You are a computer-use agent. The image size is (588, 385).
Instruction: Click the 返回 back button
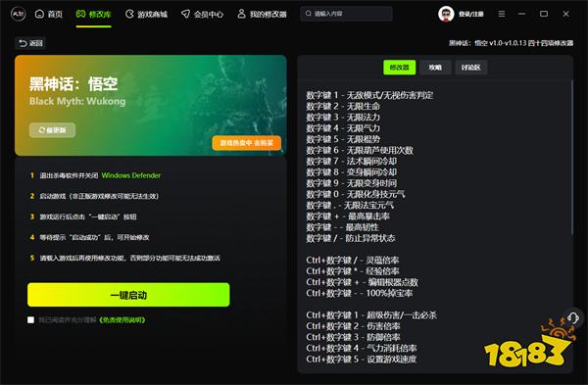(30, 43)
